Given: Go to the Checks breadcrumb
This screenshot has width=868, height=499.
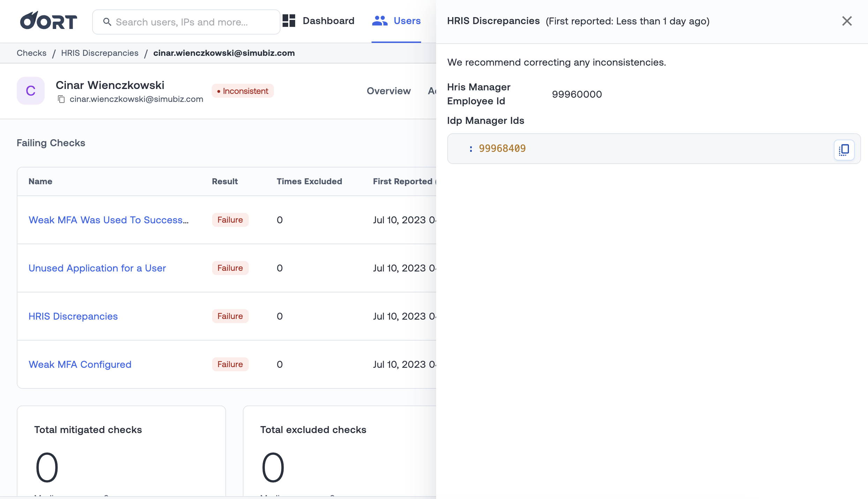Looking at the screenshot, I should point(31,53).
